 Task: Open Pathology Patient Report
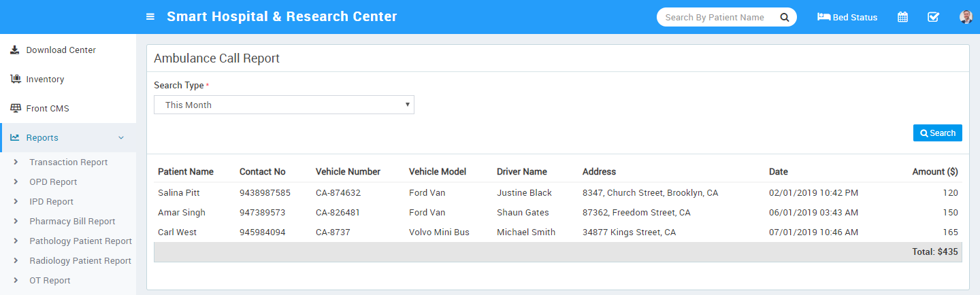[80, 241]
